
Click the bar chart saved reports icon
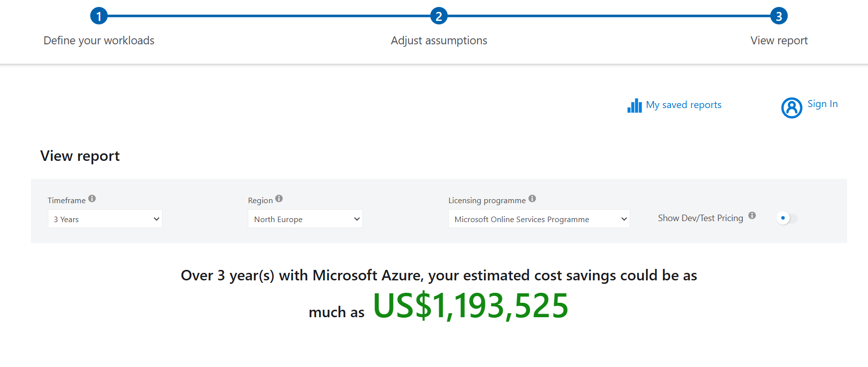(634, 106)
